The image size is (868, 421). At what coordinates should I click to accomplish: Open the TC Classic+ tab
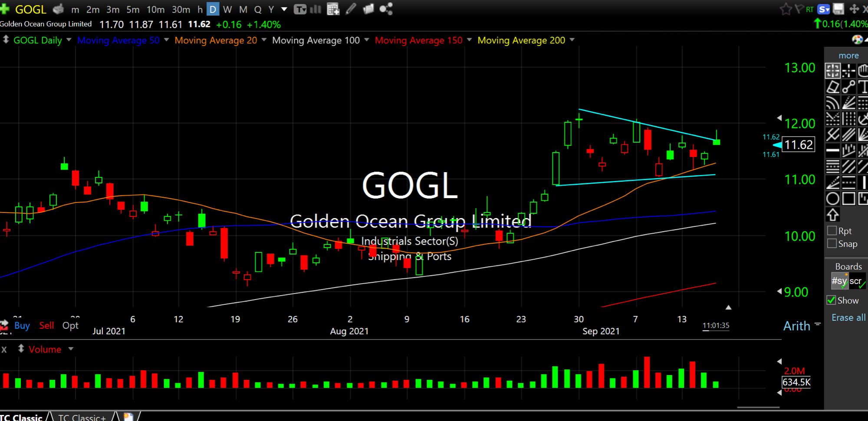click(x=82, y=417)
